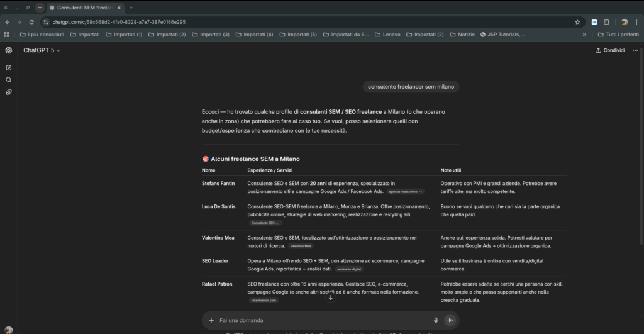Screen dimensions: 644x334
Task: Open the library icon in the sidebar
Action: (8, 92)
